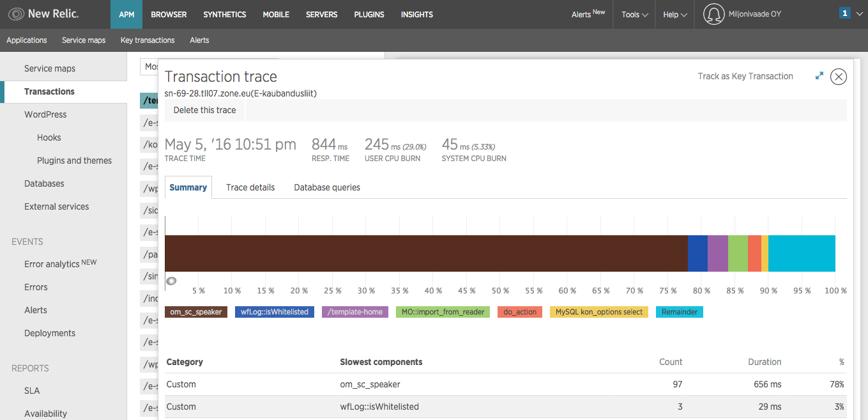The height and width of the screenshot is (420, 868).
Task: Click the Duration column header
Action: click(765, 362)
